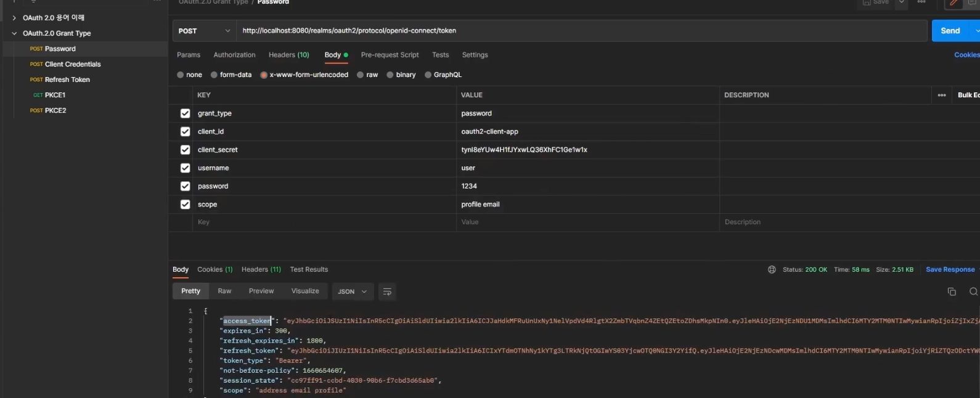Click the Save Response link
The image size is (980, 398).
[x=950, y=269]
